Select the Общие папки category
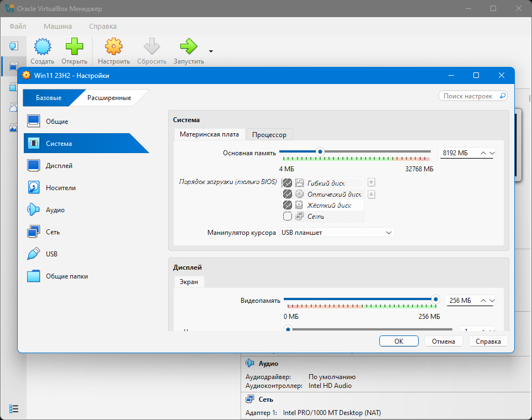 coord(66,276)
